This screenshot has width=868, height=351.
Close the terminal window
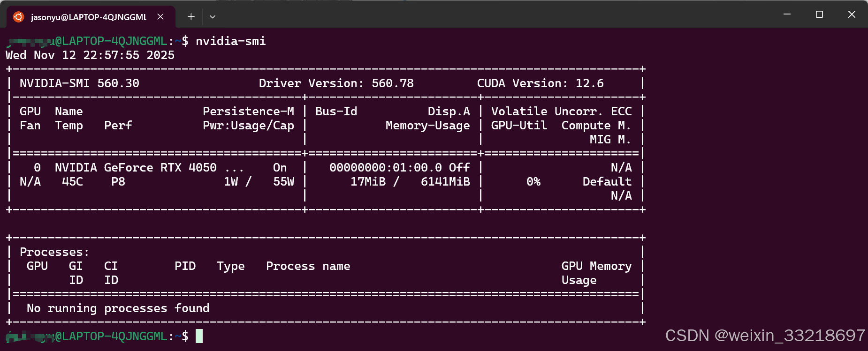click(x=852, y=15)
